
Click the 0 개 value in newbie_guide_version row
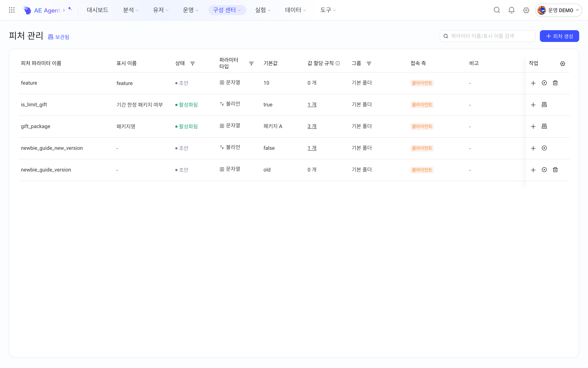point(312,170)
